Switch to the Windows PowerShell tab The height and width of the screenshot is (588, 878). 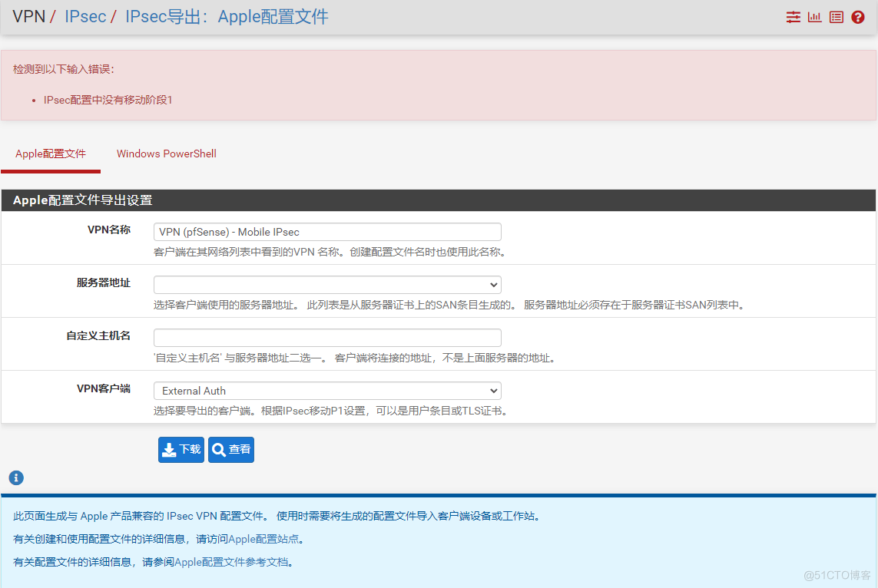(x=166, y=154)
